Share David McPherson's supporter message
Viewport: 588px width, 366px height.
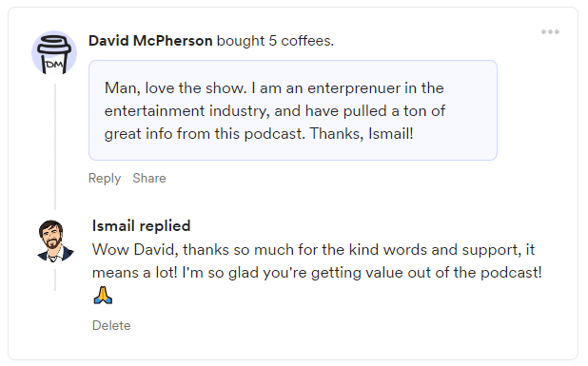click(x=148, y=178)
